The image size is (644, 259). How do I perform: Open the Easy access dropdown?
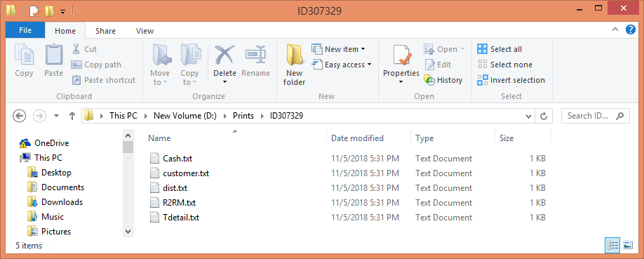[342, 65]
